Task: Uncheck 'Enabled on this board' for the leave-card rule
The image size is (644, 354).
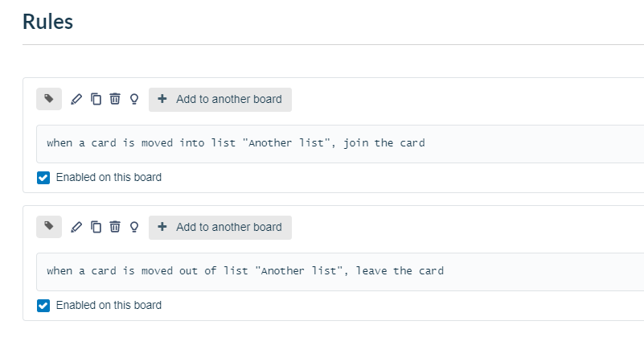Action: coord(43,306)
